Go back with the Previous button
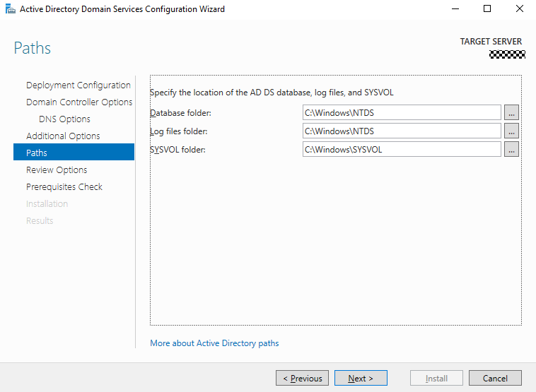Image resolution: width=536 pixels, height=392 pixels. [302, 378]
